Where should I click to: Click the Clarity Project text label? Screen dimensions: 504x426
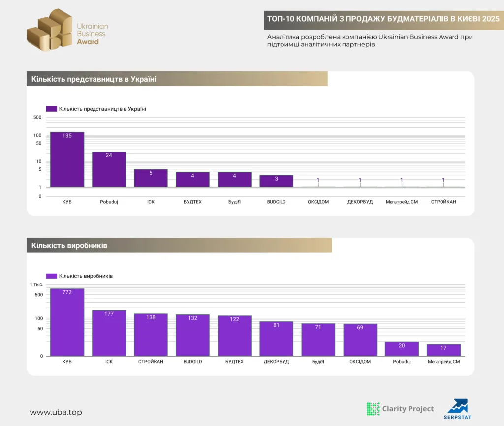point(408,409)
